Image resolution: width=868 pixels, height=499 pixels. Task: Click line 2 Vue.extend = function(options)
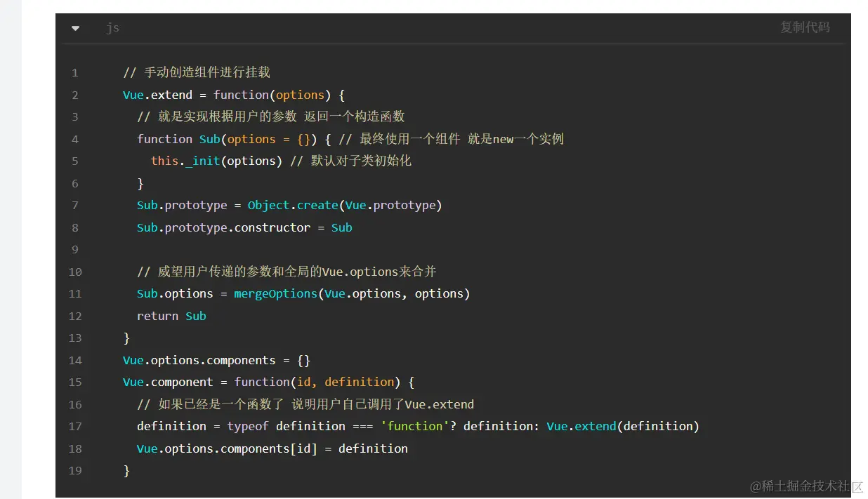click(234, 95)
